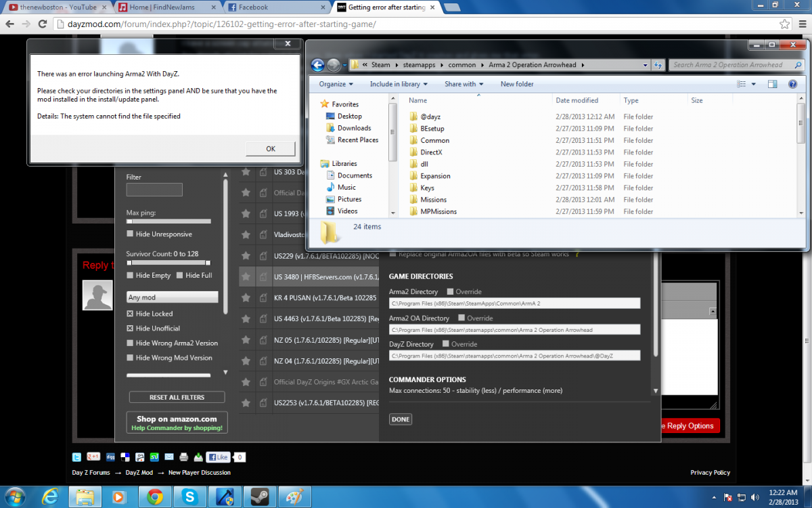Click the StumbleUpon share icon

coord(154,457)
